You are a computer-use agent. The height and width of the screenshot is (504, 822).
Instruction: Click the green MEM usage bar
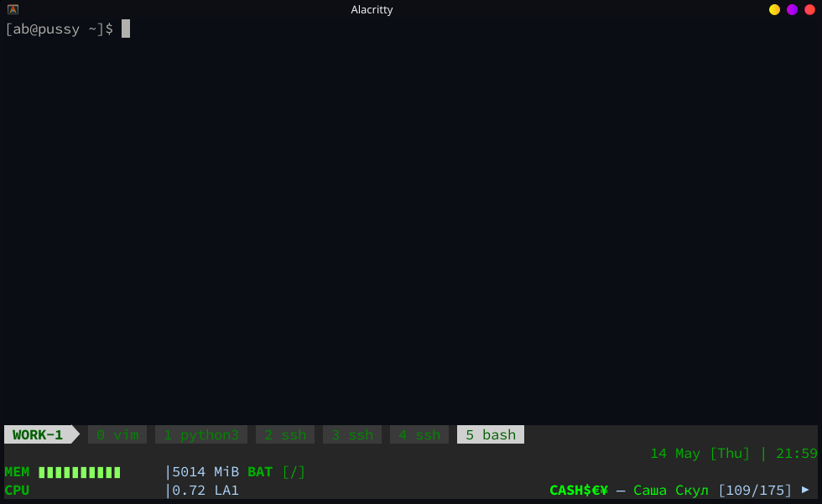pos(80,472)
